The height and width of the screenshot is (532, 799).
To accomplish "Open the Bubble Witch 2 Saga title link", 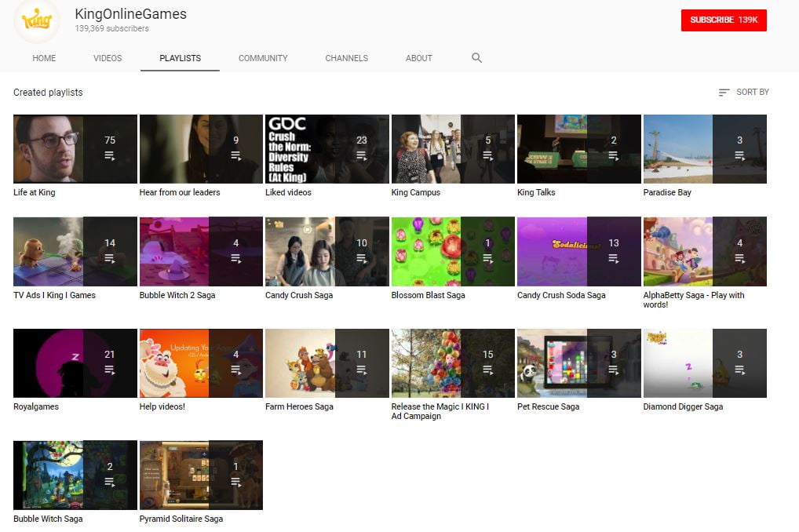I will [177, 296].
